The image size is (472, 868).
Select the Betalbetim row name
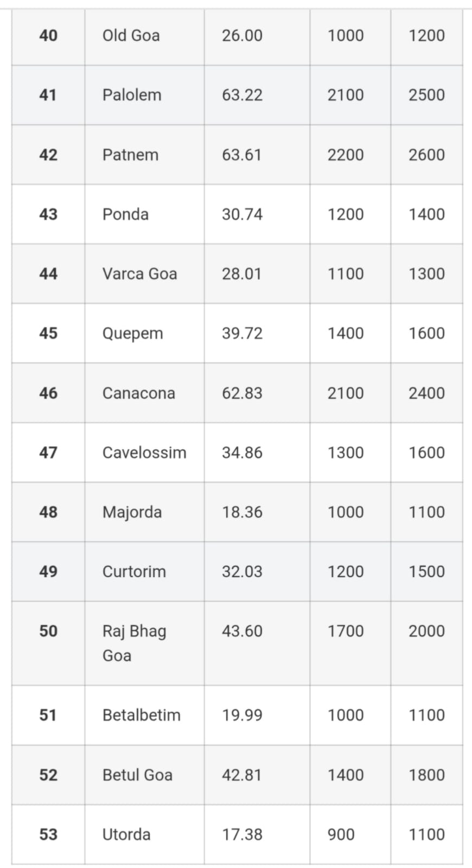pyautogui.click(x=141, y=715)
